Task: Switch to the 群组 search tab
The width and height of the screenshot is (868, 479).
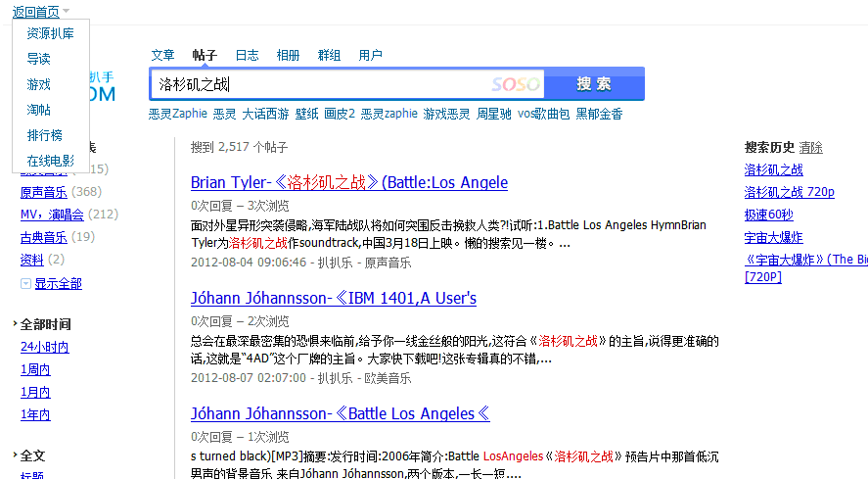Action: click(329, 55)
